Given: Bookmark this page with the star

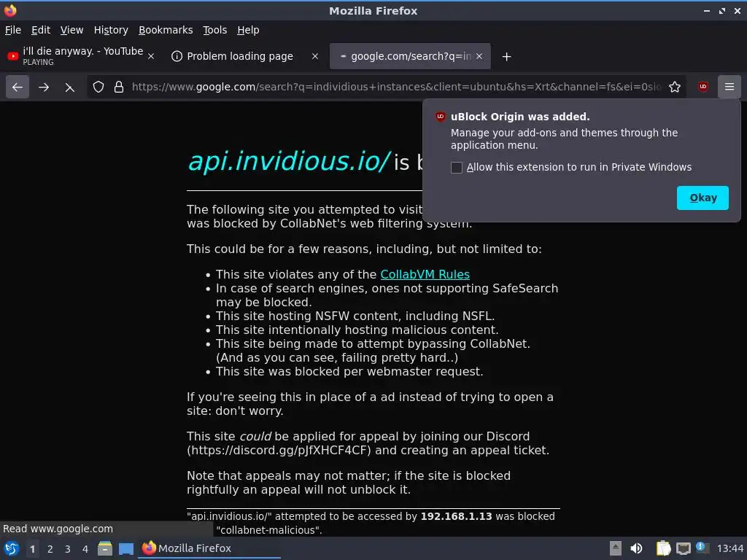Looking at the screenshot, I should coord(674,87).
